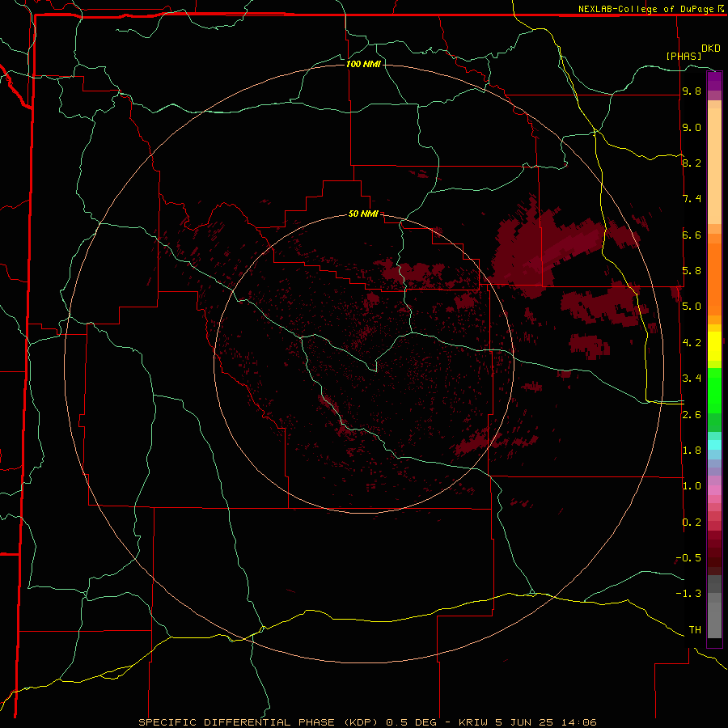The height and width of the screenshot is (728, 728).
Task: Click the 6.6 scale value
Action: tap(692, 235)
